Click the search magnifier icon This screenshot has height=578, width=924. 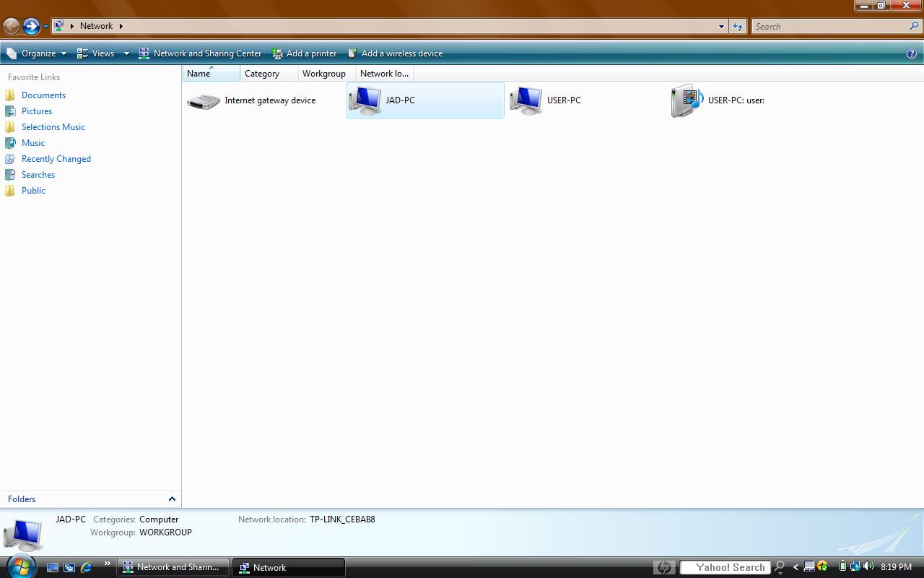pyautogui.click(x=915, y=27)
